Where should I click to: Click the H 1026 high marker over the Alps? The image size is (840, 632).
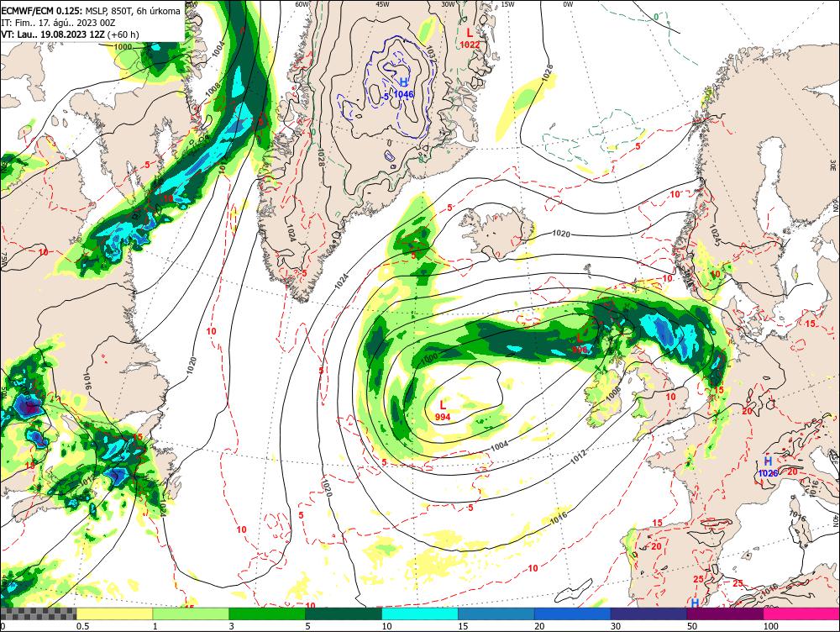click(768, 467)
